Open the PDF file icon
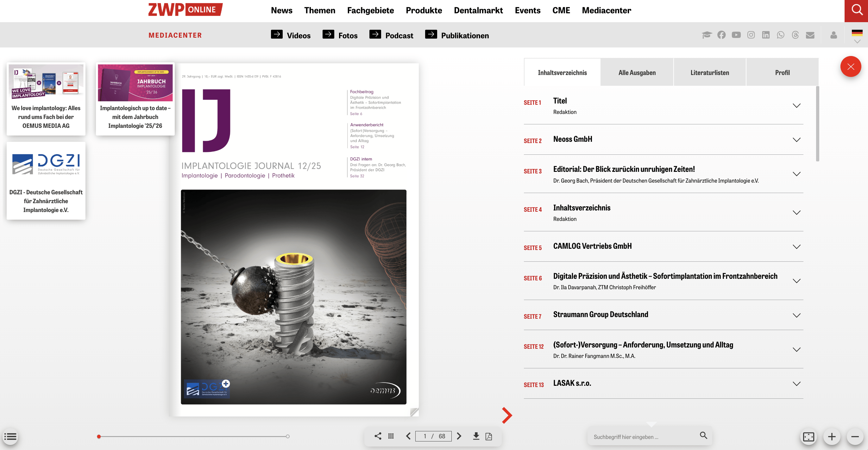 (x=488, y=436)
